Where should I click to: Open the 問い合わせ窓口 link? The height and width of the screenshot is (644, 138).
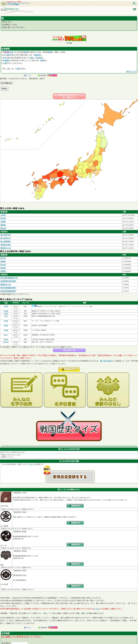pos(106,361)
